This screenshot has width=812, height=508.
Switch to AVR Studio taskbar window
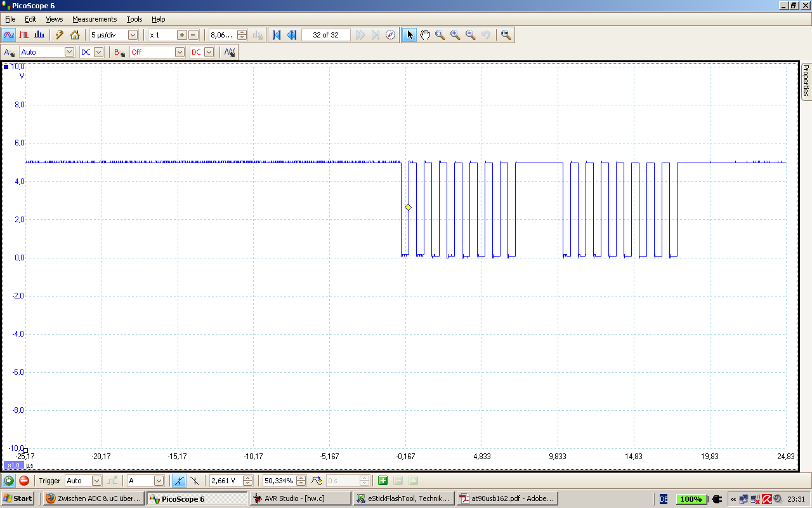(300, 498)
